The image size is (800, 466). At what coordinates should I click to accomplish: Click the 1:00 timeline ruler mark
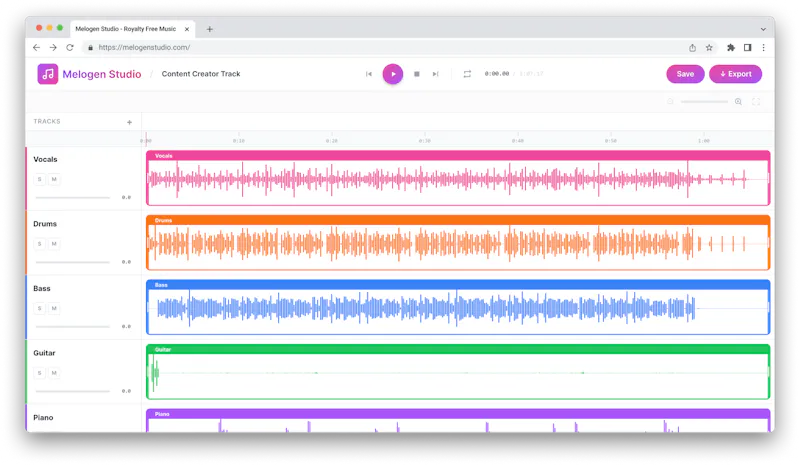coord(704,140)
